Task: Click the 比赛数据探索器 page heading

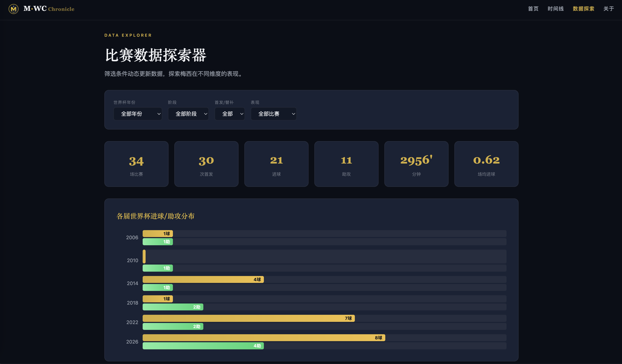Action: click(x=155, y=55)
